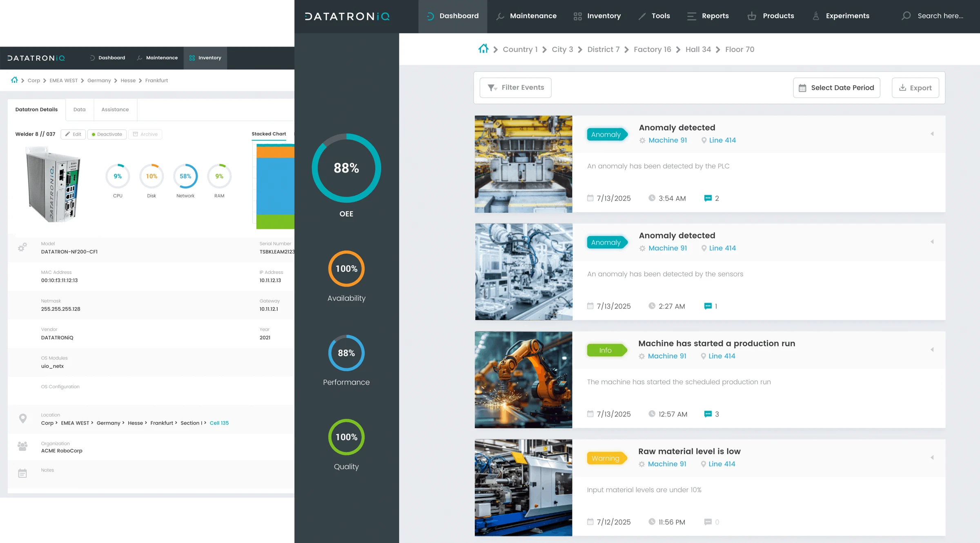Open the Select Date Period picker
This screenshot has width=980, height=543.
click(x=836, y=88)
